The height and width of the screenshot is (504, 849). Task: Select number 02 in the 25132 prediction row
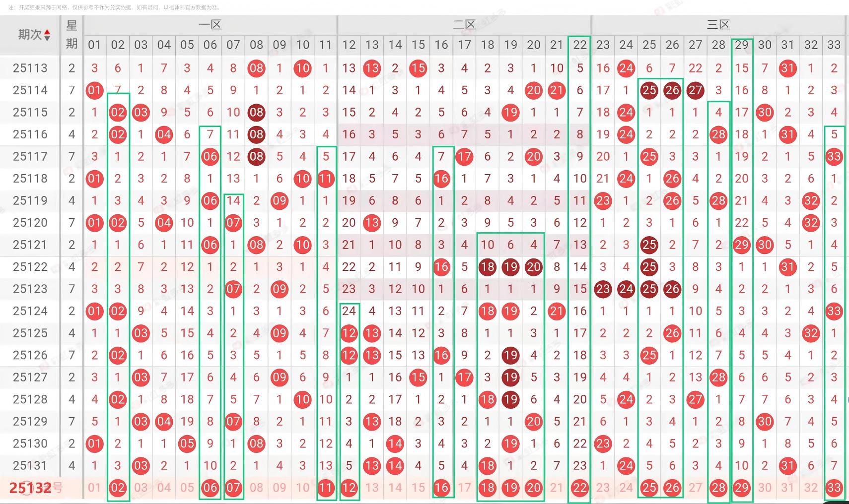pyautogui.click(x=118, y=488)
